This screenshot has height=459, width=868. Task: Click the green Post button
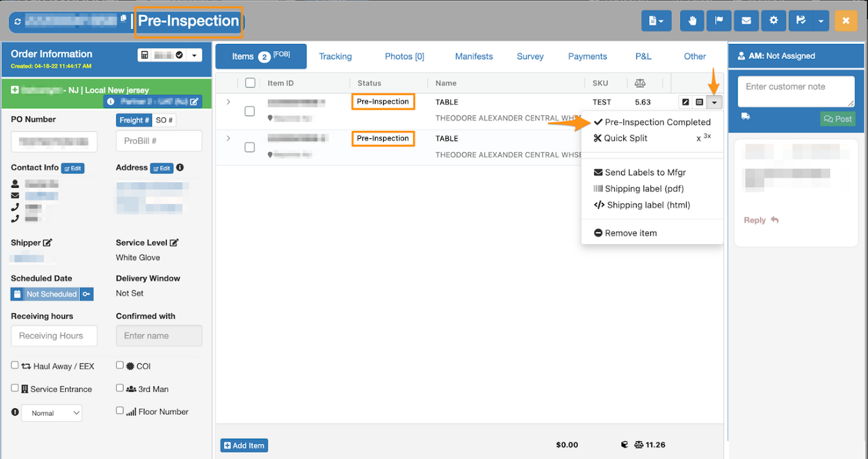(x=837, y=119)
